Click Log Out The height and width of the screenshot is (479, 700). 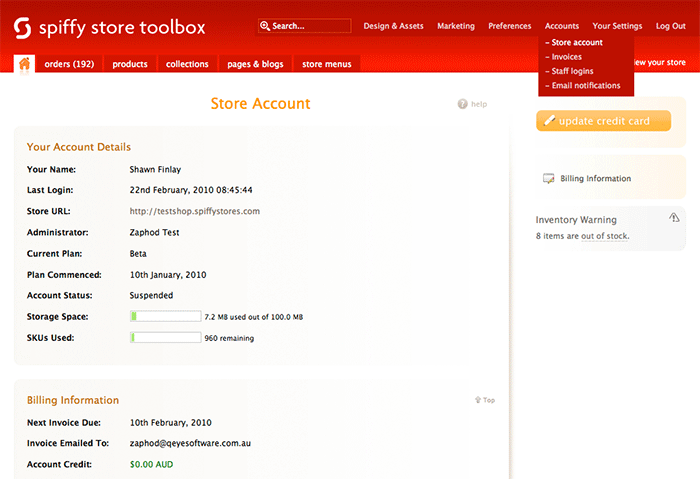(x=671, y=26)
